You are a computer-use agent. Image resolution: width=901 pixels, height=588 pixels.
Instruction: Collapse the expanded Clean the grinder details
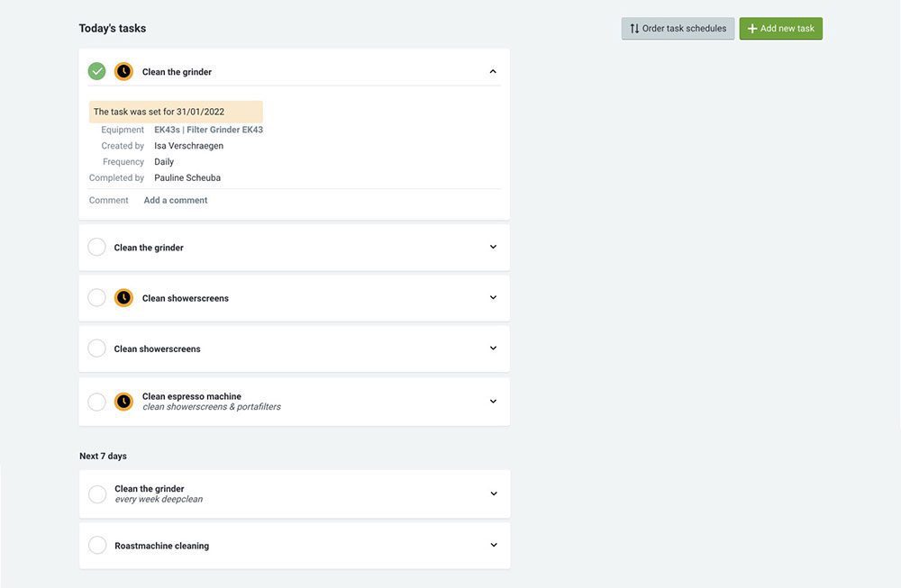point(493,71)
